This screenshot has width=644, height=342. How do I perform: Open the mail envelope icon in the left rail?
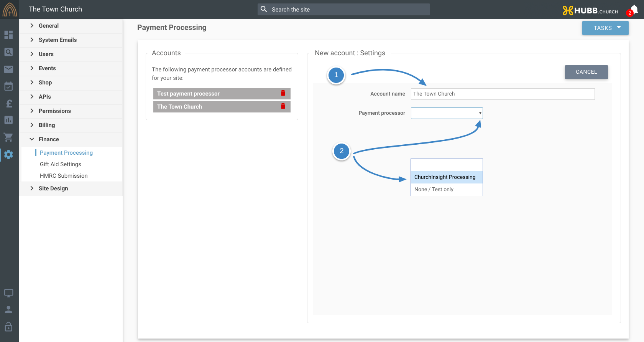click(x=8, y=69)
